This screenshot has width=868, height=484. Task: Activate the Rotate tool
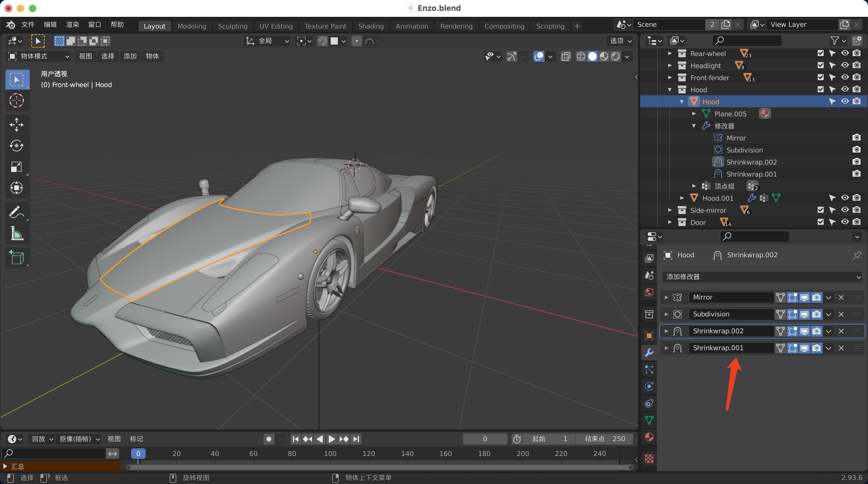(x=16, y=146)
